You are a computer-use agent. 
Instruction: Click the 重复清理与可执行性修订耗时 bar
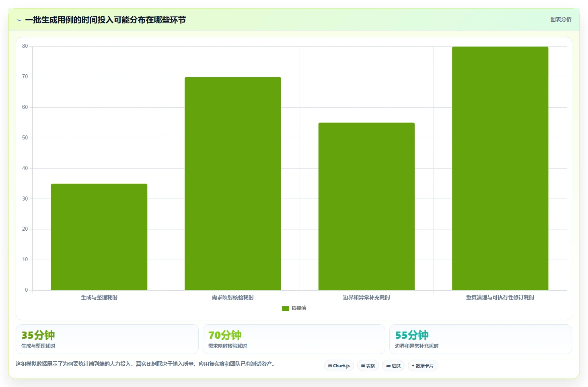pyautogui.click(x=500, y=168)
